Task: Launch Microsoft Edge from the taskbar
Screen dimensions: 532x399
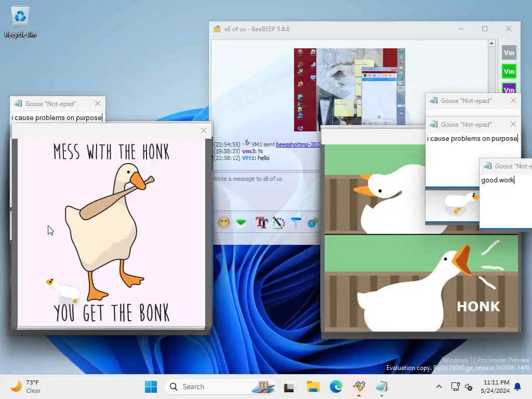Action: 336,387
